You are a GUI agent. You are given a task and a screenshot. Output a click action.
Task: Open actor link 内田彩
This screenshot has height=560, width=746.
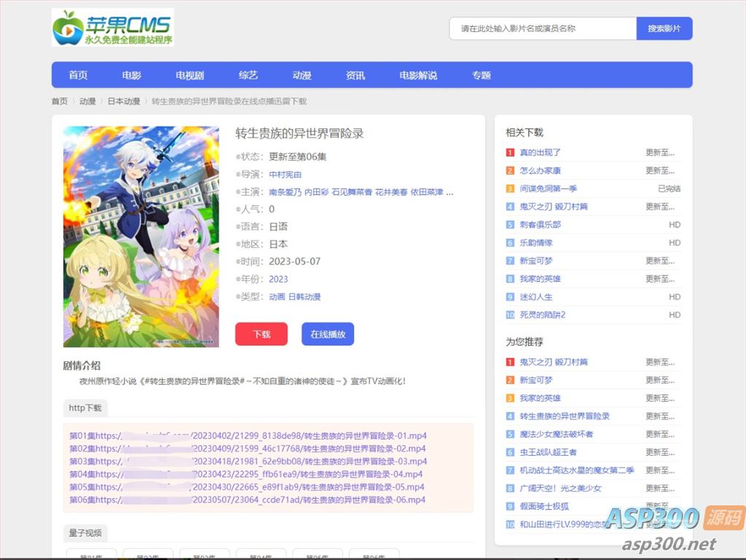point(316,192)
